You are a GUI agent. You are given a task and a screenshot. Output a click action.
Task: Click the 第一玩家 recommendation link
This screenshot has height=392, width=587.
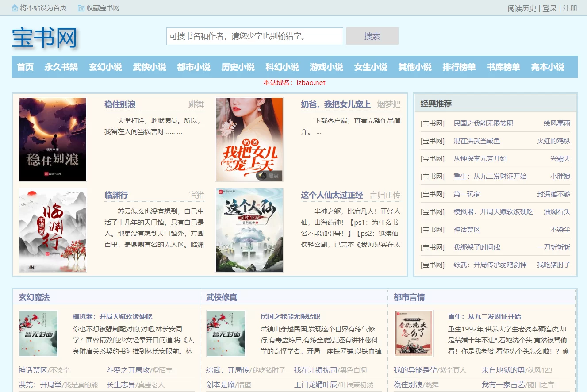pyautogui.click(x=467, y=194)
